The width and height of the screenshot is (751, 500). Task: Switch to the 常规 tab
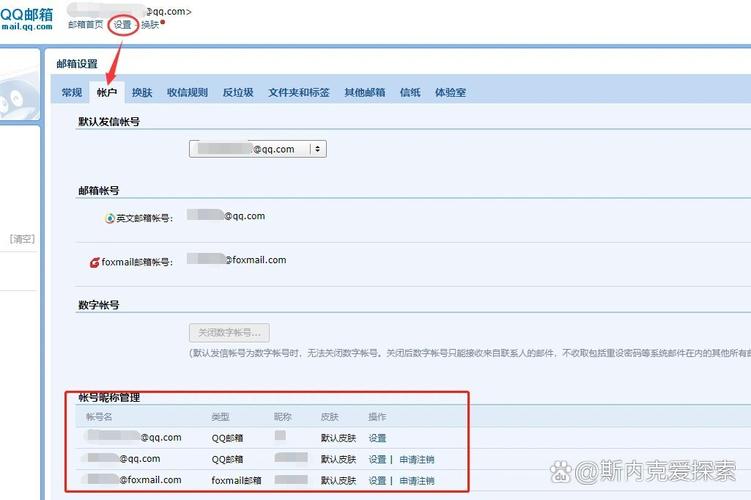72,92
